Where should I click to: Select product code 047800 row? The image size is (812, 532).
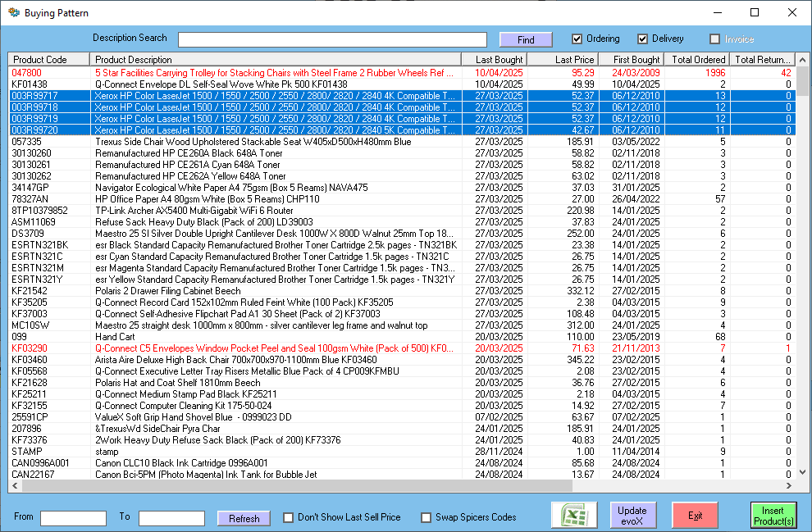click(402, 73)
